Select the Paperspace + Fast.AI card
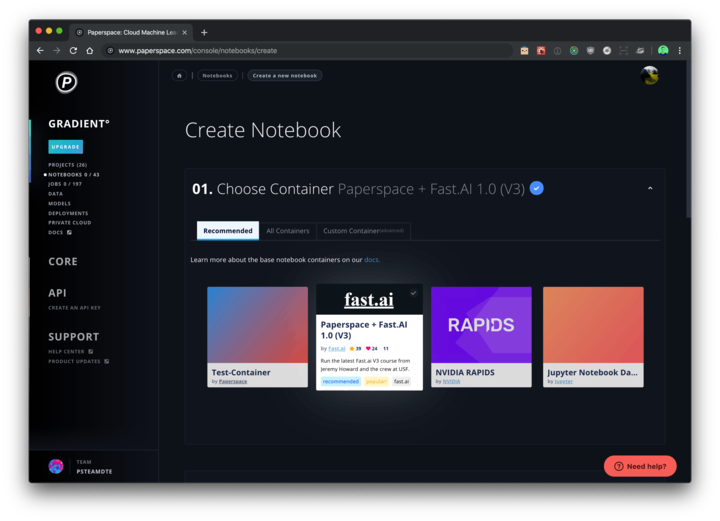This screenshot has width=720, height=521. click(x=369, y=337)
